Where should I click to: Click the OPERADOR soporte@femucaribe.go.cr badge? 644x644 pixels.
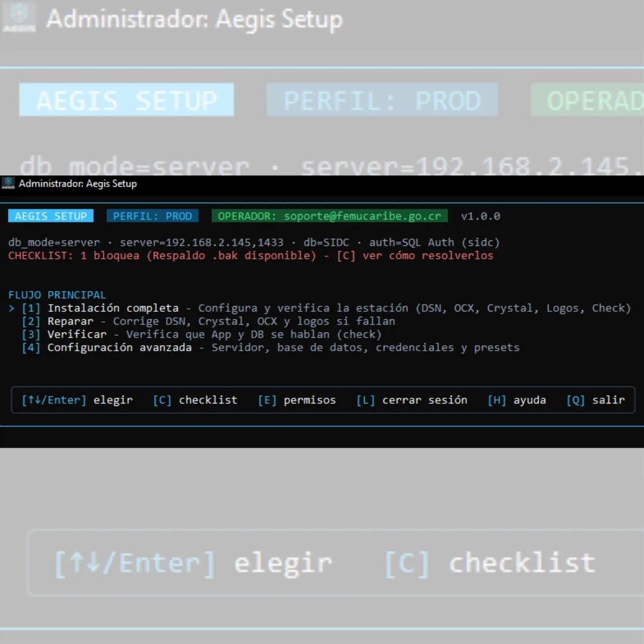click(x=329, y=216)
